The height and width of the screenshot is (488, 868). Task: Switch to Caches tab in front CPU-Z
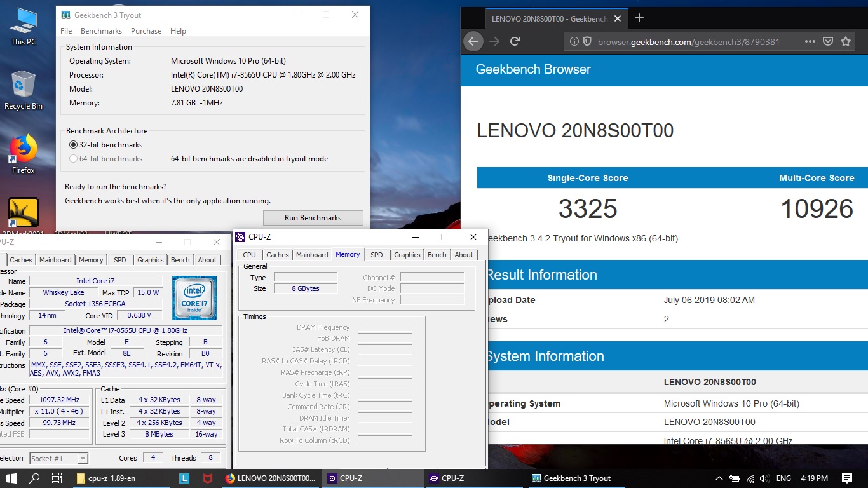(x=277, y=255)
